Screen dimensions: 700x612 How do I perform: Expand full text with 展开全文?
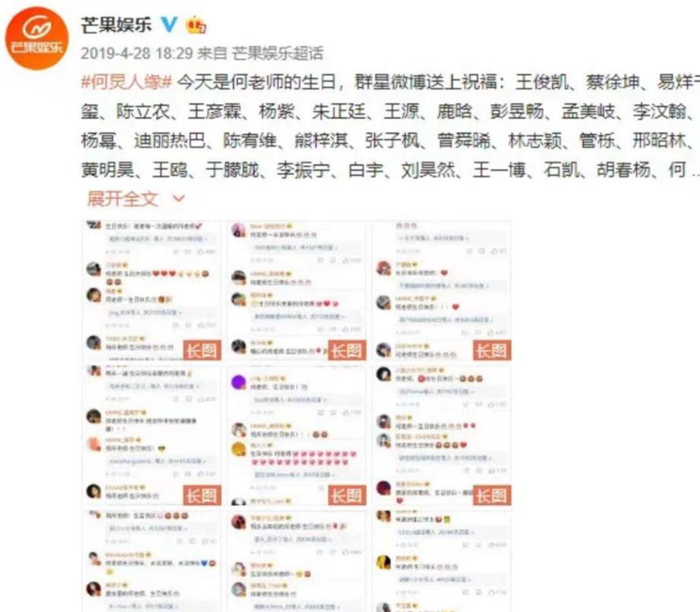tap(123, 198)
